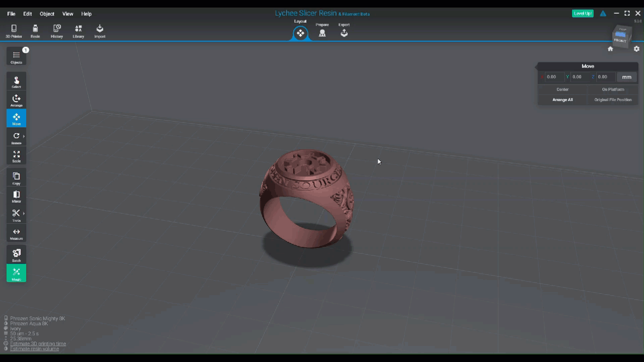Expand the Rotate tool options arrow

(23, 136)
